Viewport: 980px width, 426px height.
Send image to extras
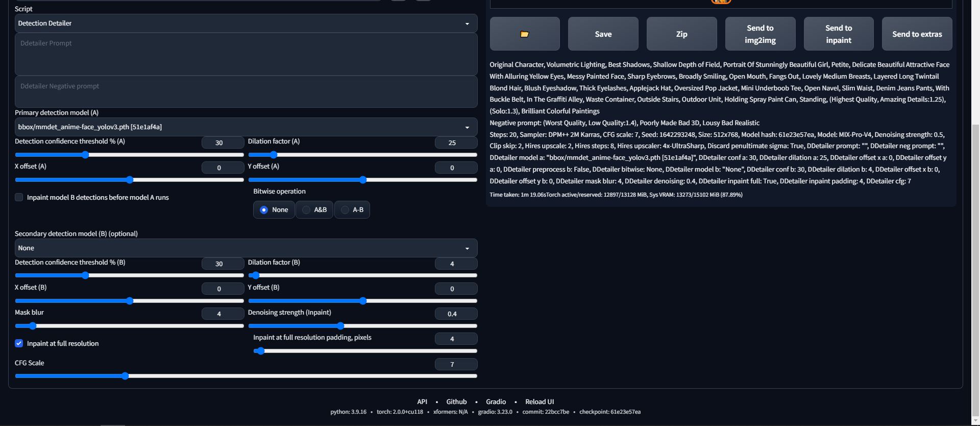tap(917, 34)
